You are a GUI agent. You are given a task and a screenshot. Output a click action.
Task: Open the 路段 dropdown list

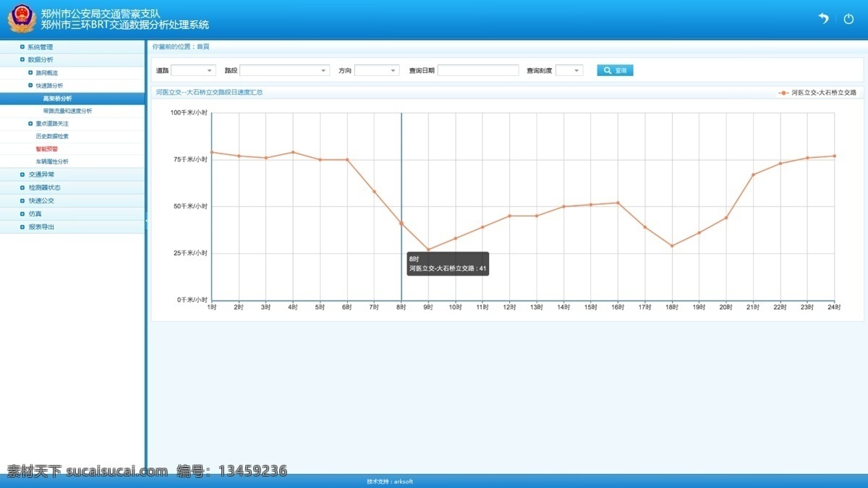pyautogui.click(x=285, y=70)
